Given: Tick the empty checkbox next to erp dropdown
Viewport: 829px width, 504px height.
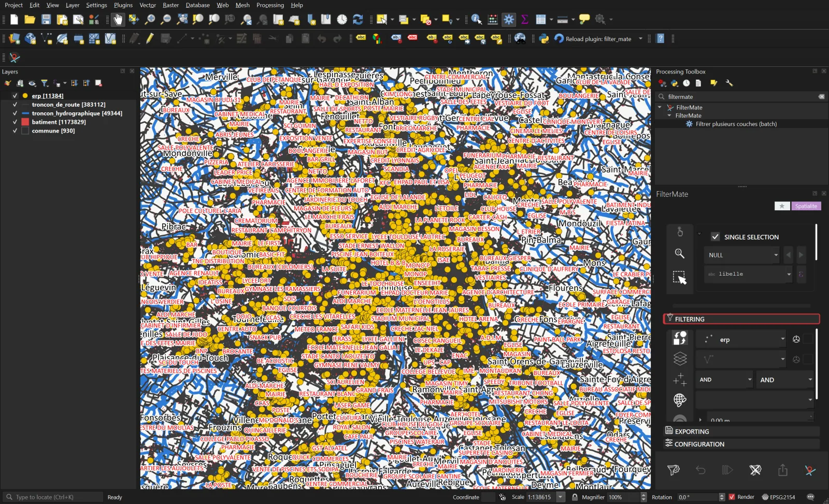Looking at the screenshot, I should (808, 339).
